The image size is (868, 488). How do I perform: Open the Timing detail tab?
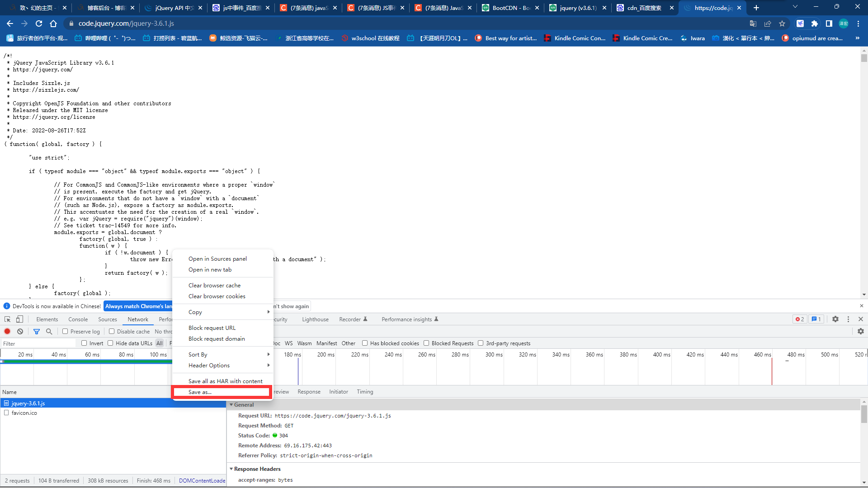(x=365, y=392)
